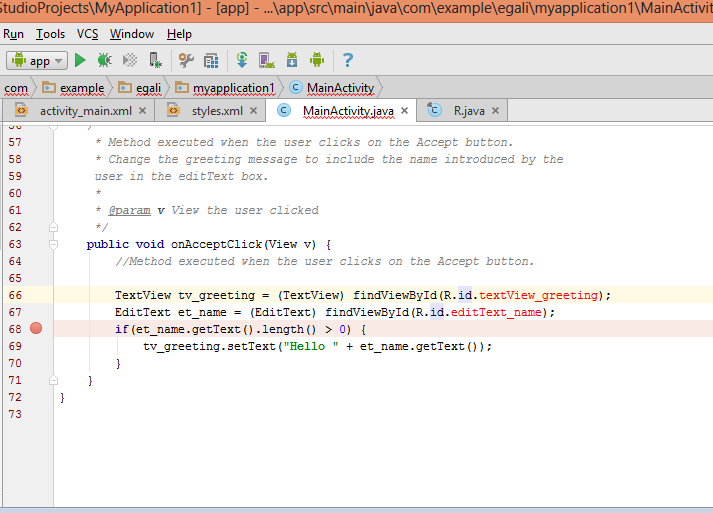
Task: Click the com breadcrumb
Action: (16, 88)
